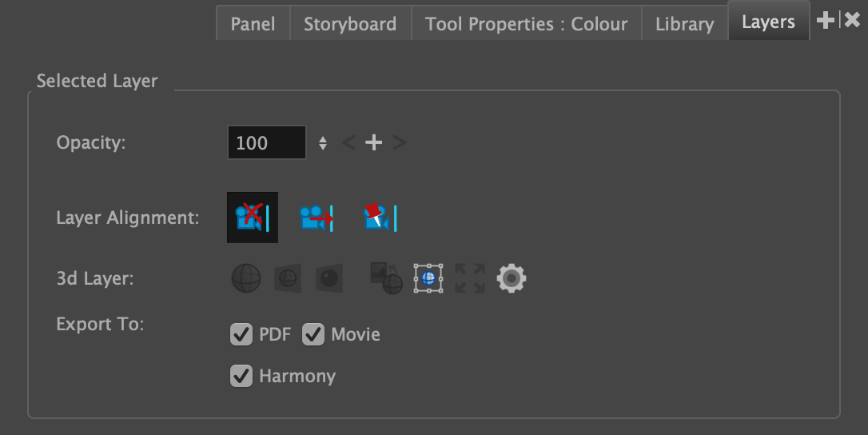Viewport: 868px width, 435px height.
Task: Uncheck the PDF export checkbox
Action: tap(241, 334)
